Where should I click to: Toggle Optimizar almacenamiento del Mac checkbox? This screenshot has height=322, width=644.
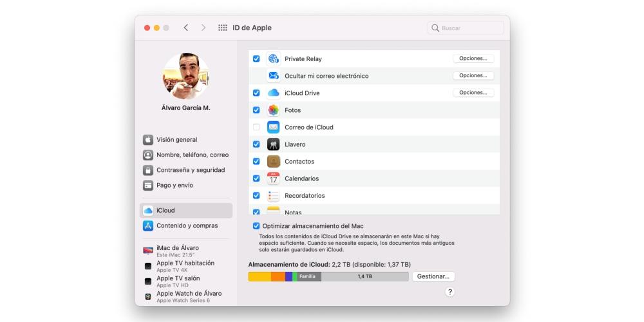pos(256,226)
